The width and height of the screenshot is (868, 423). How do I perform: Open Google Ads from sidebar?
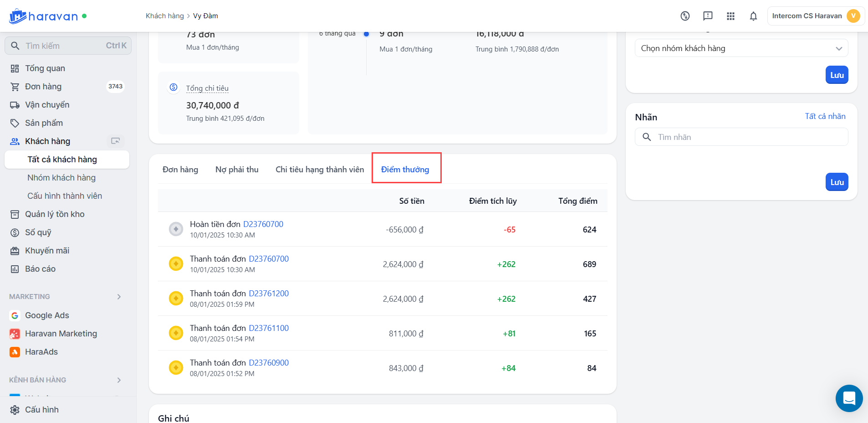(47, 315)
